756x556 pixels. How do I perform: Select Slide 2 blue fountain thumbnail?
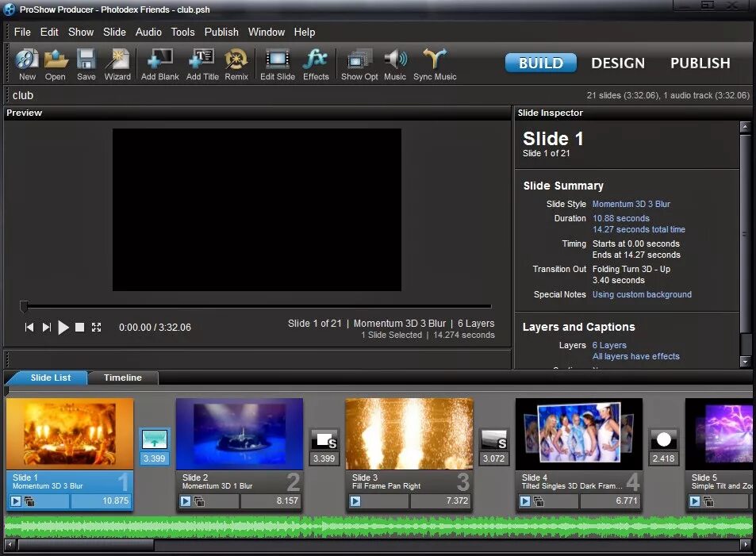click(x=239, y=434)
